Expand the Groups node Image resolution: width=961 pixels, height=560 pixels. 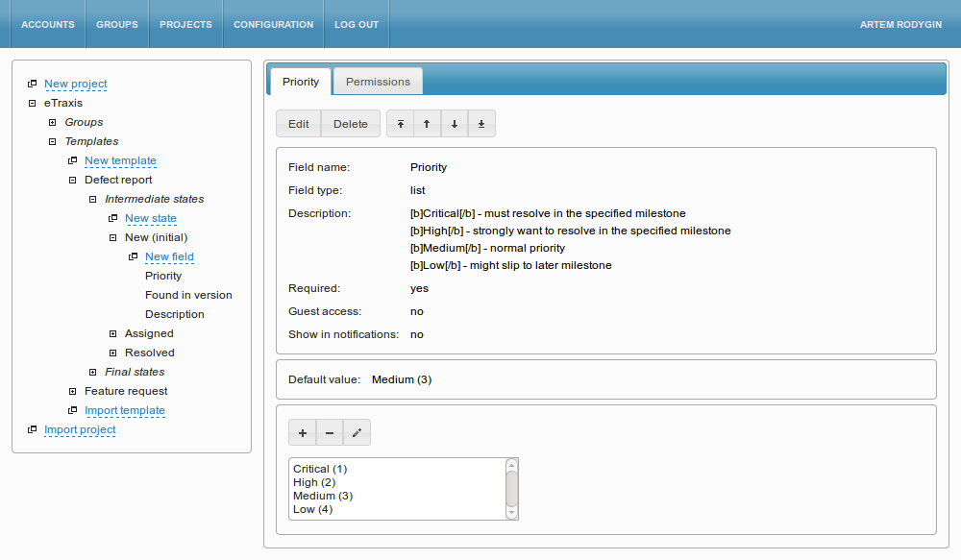(x=53, y=123)
